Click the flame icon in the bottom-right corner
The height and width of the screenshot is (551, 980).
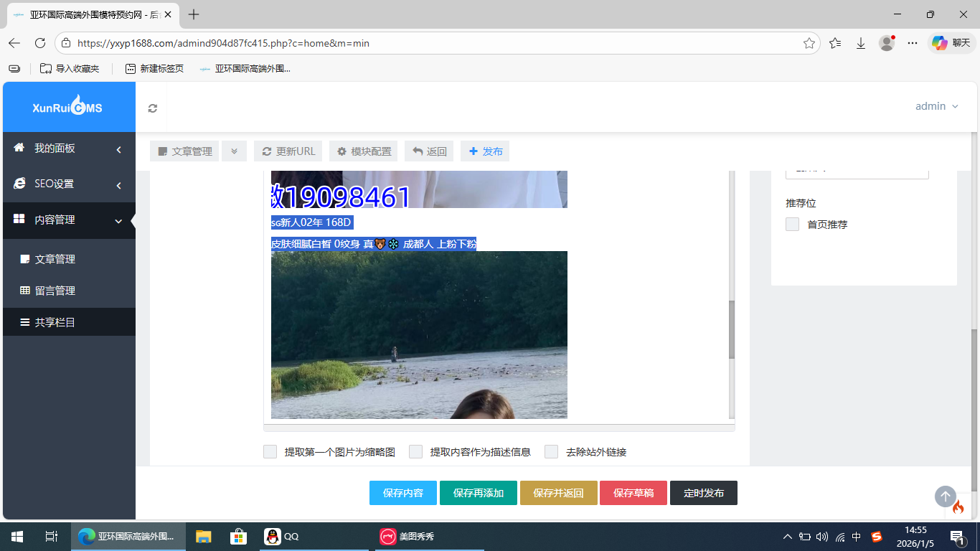pos(958,508)
